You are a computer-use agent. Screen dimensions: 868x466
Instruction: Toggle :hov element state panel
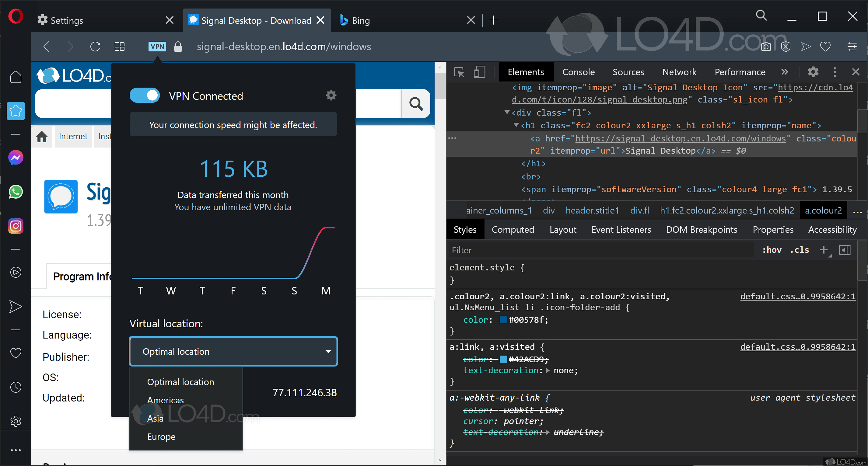point(772,250)
